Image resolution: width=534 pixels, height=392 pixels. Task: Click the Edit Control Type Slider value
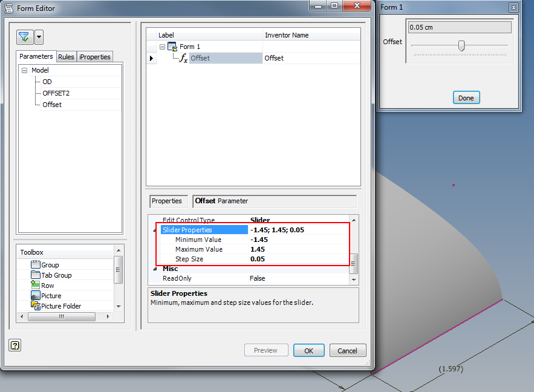(260, 220)
